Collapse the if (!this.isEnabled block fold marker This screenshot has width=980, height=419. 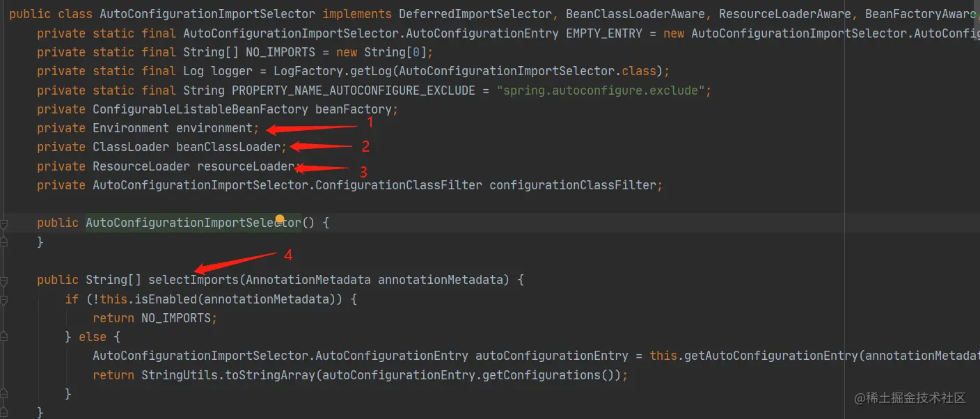4,300
